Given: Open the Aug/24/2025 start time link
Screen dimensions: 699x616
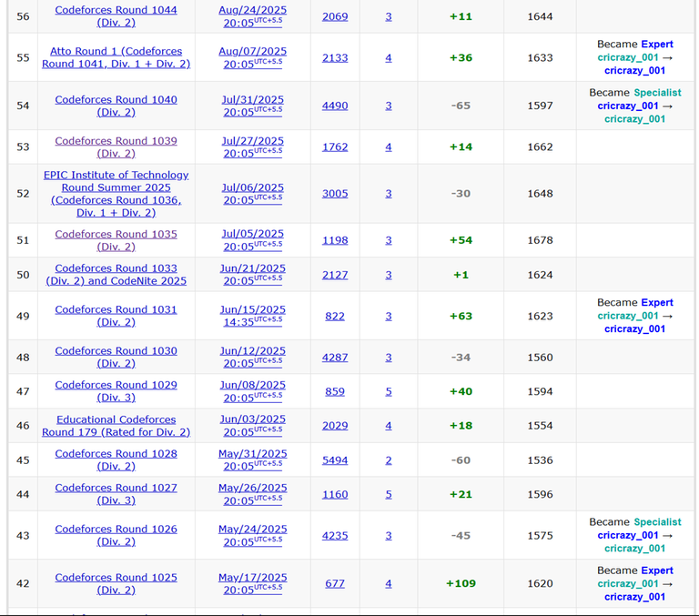Looking at the screenshot, I should pos(252,16).
